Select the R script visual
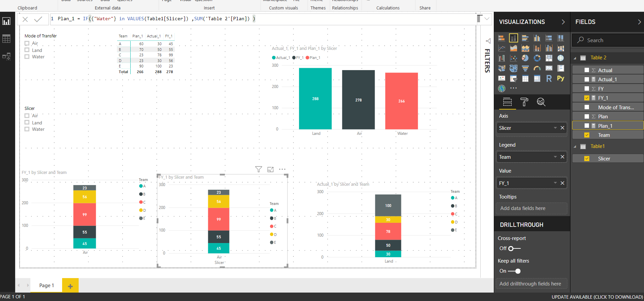 point(549,79)
